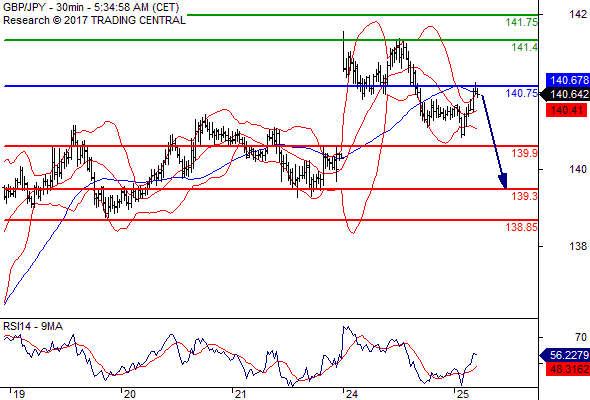Select the green 141.4 resistance label
This screenshot has height=400, width=590.
(x=525, y=47)
